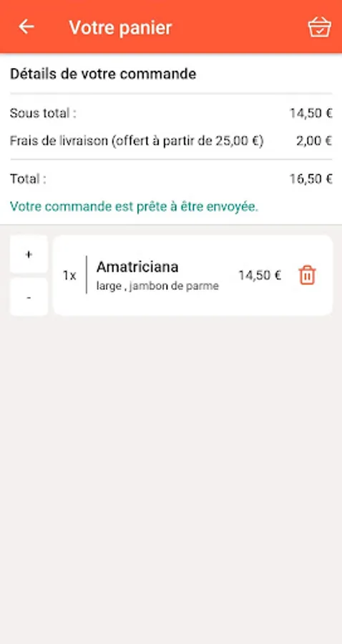Increase quantity with the plus button
342x644 pixels.
pyautogui.click(x=29, y=254)
